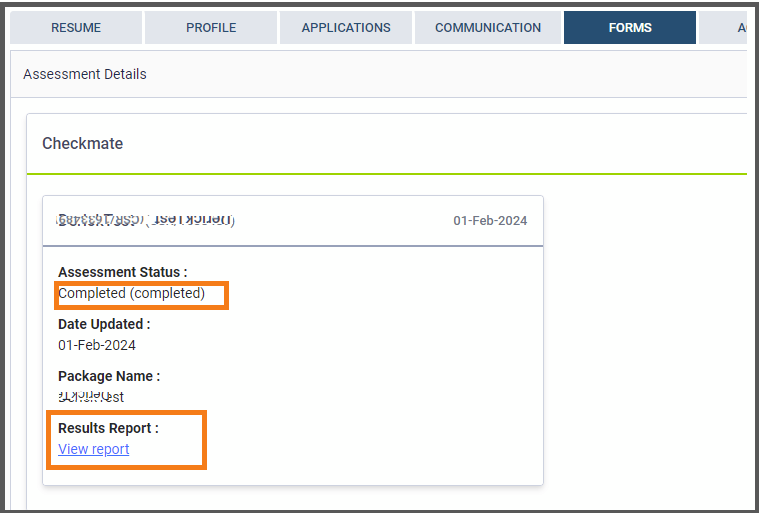Viewport: 759px width, 513px height.
Task: Click the active FORMS tab
Action: click(630, 28)
